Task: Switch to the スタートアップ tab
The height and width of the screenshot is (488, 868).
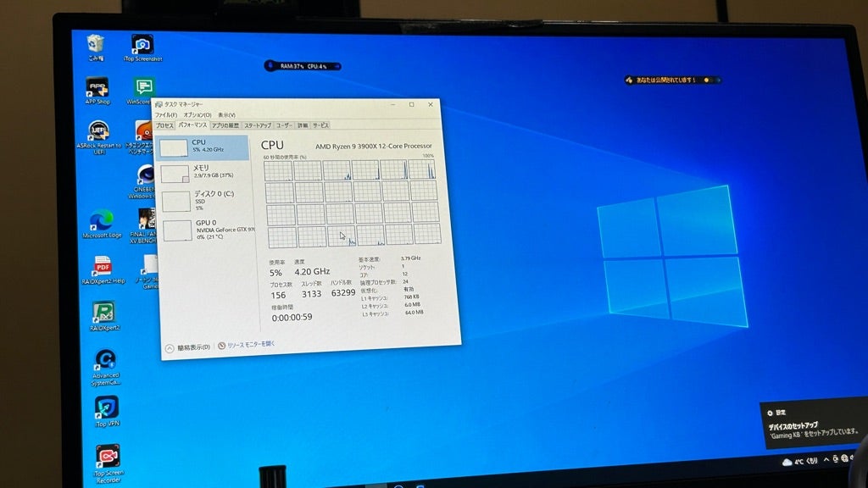Action: click(257, 125)
